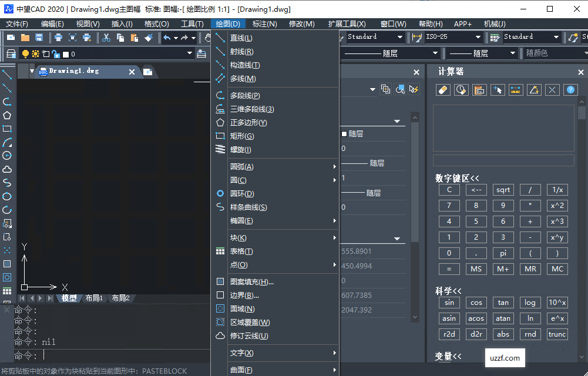Click the calculator help question mark icon

pos(569,90)
